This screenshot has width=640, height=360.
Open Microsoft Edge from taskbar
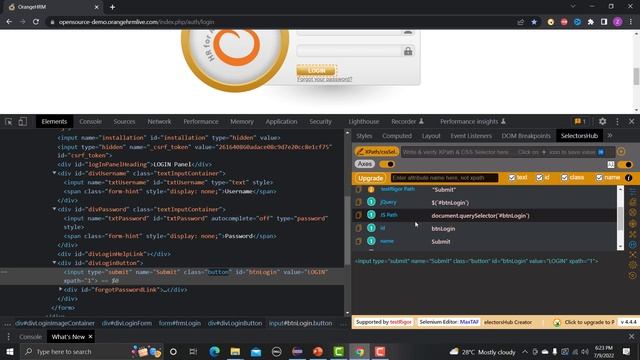pos(214,351)
